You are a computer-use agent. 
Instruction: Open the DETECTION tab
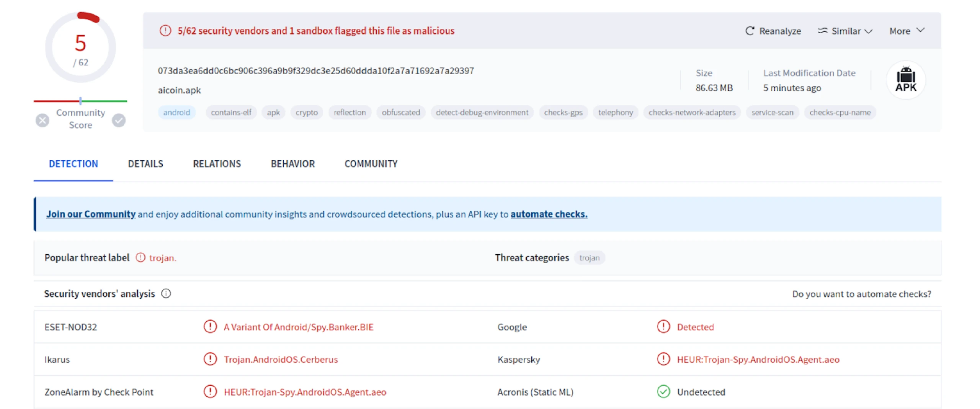[x=73, y=164]
